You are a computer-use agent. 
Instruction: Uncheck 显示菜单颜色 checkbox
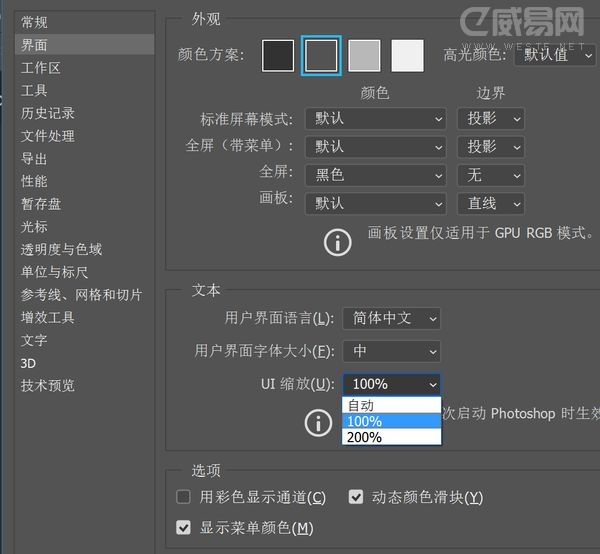(x=183, y=527)
